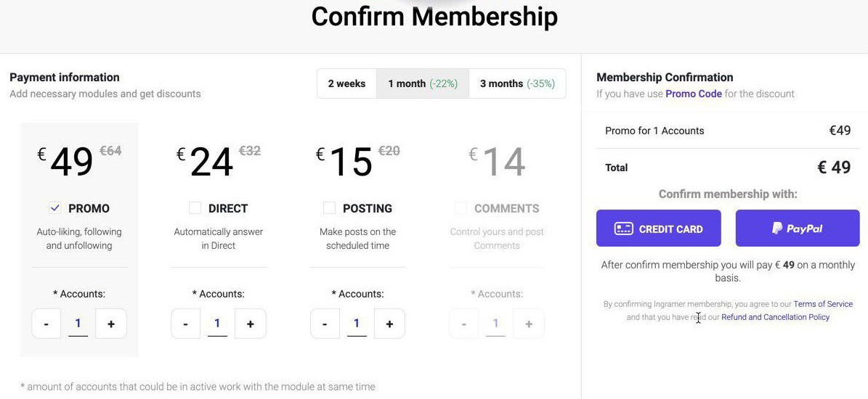Increase PROMO accounts with plus button

111,324
